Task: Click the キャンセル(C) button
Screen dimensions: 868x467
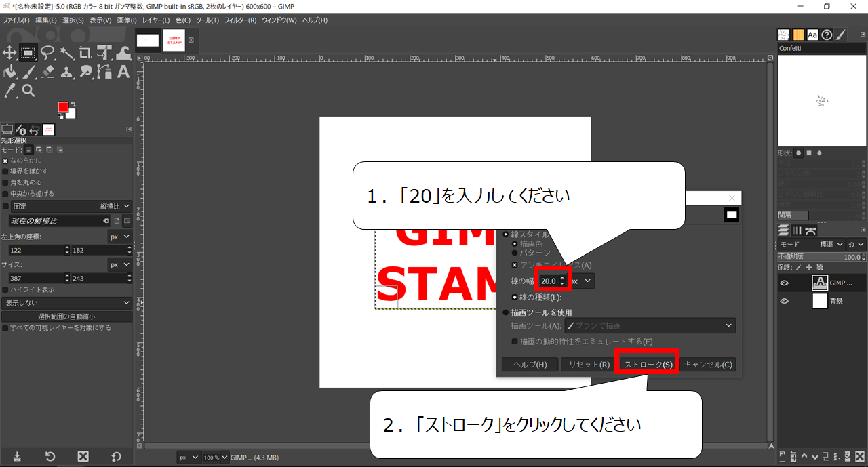Action: click(x=707, y=365)
